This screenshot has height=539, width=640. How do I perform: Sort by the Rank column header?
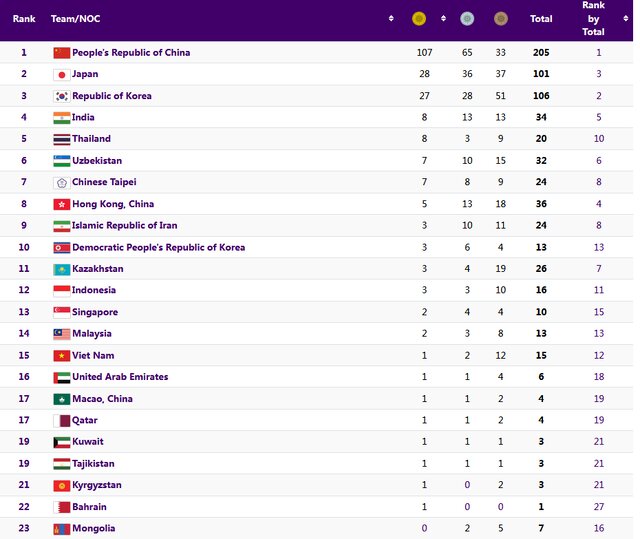point(24,18)
